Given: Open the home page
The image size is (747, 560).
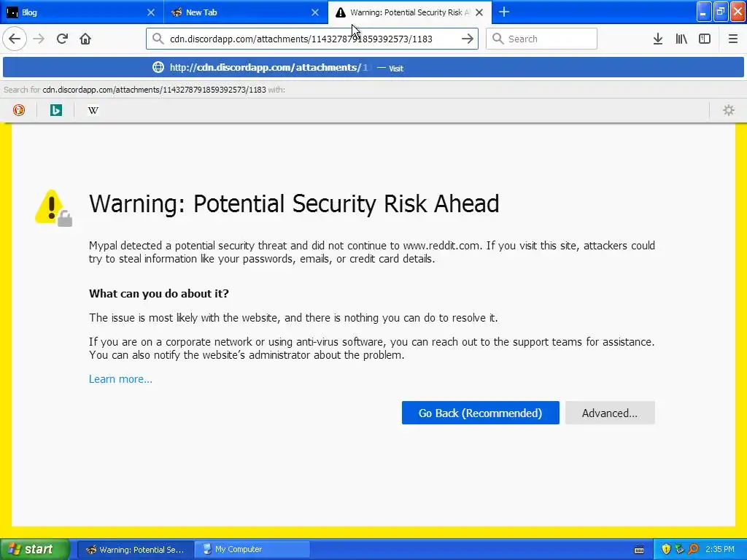Looking at the screenshot, I should coord(85,39).
